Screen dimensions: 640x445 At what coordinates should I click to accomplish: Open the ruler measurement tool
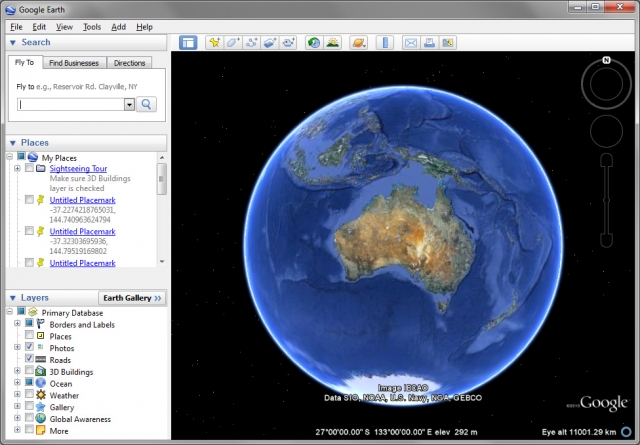385,42
